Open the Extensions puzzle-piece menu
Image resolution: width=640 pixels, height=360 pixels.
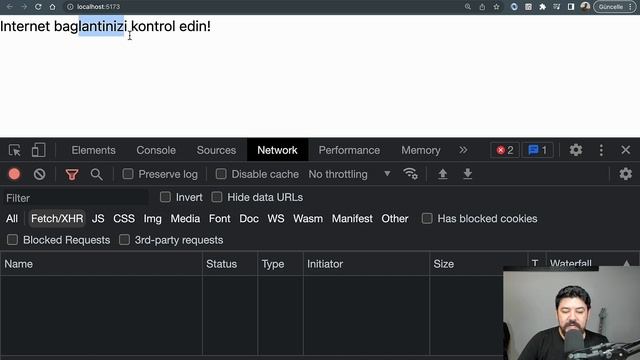click(x=542, y=7)
